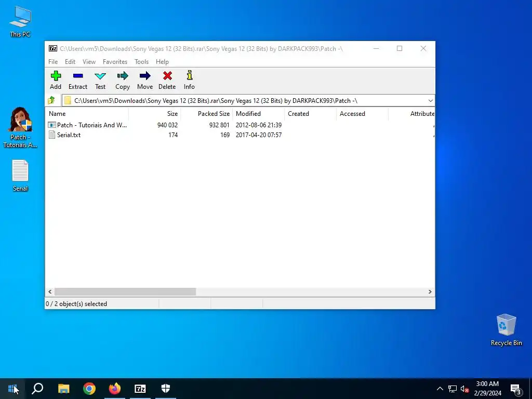
Task: Sort by the Created column header
Action: point(311,114)
